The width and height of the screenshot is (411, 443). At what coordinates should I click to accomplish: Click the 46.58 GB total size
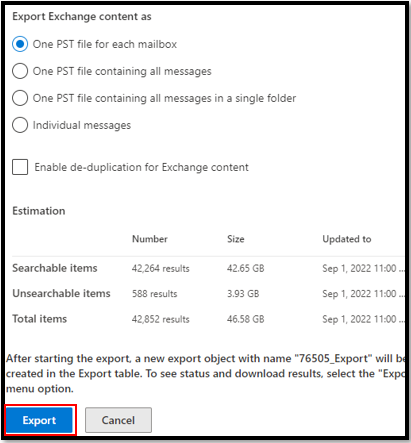point(246,319)
